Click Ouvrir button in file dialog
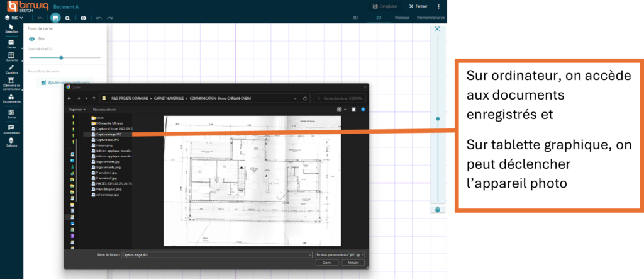The width and height of the screenshot is (644, 279). (x=327, y=263)
